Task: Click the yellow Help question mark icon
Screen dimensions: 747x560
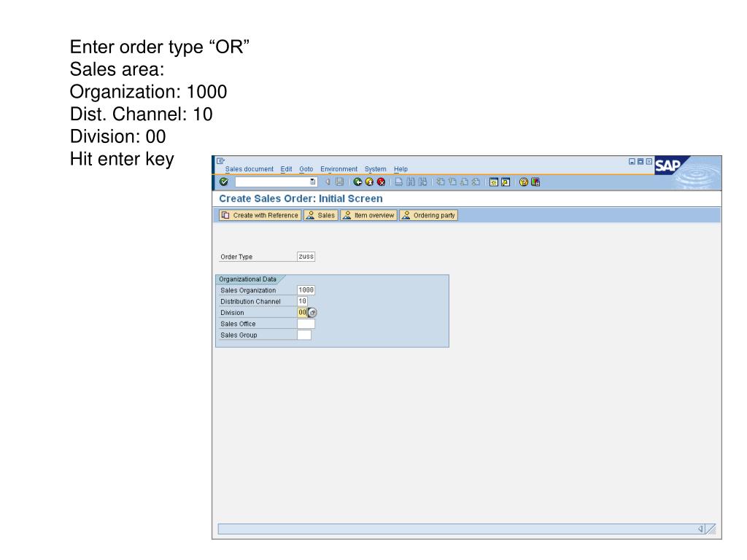Action: pyautogui.click(x=524, y=182)
